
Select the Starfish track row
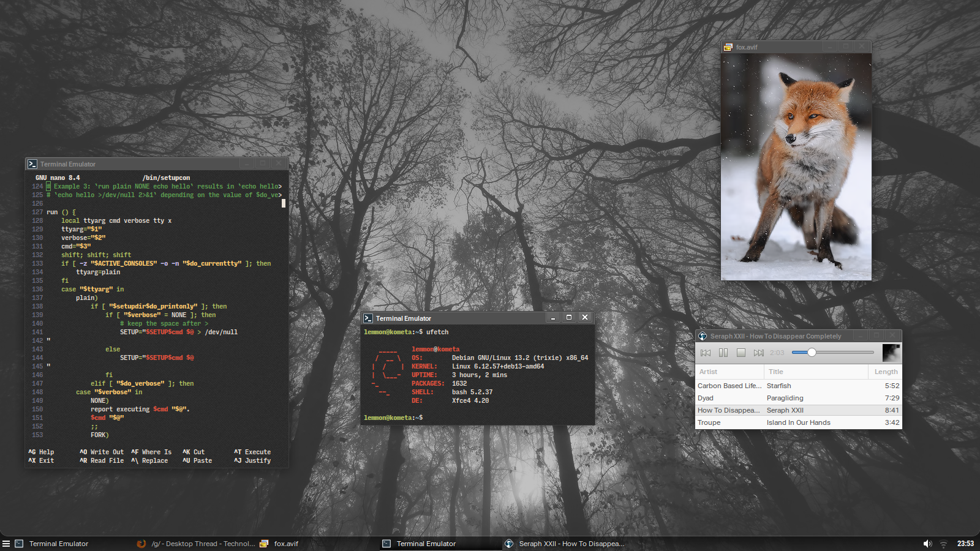pyautogui.click(x=799, y=386)
